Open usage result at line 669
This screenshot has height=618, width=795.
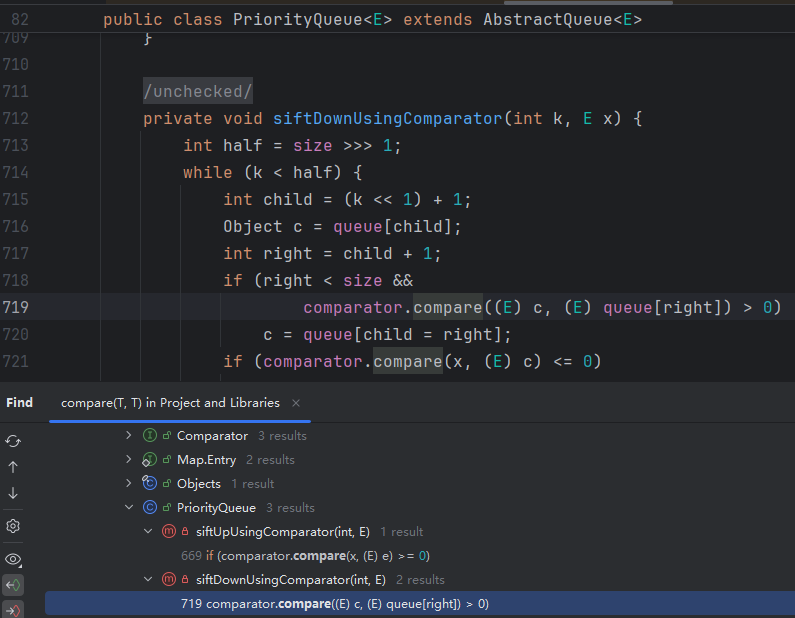(305, 556)
